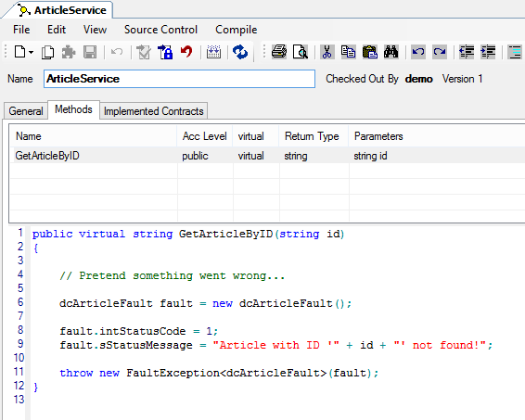The image size is (525, 420).
Task: Click the blue Undo arrow in the editor toolbar
Action: (417, 52)
